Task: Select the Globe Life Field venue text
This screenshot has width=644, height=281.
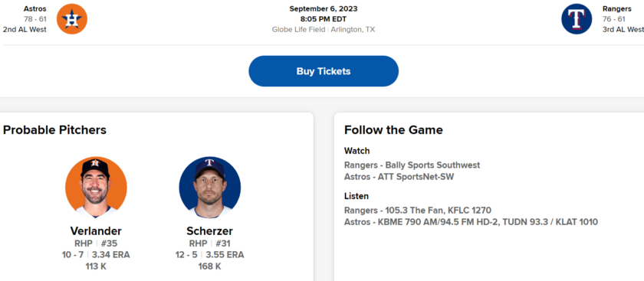Action: tap(298, 30)
